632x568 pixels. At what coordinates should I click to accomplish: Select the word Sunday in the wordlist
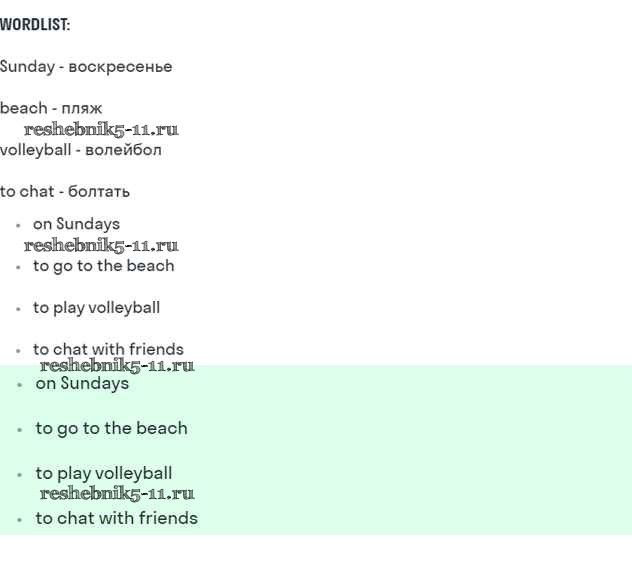point(27,67)
